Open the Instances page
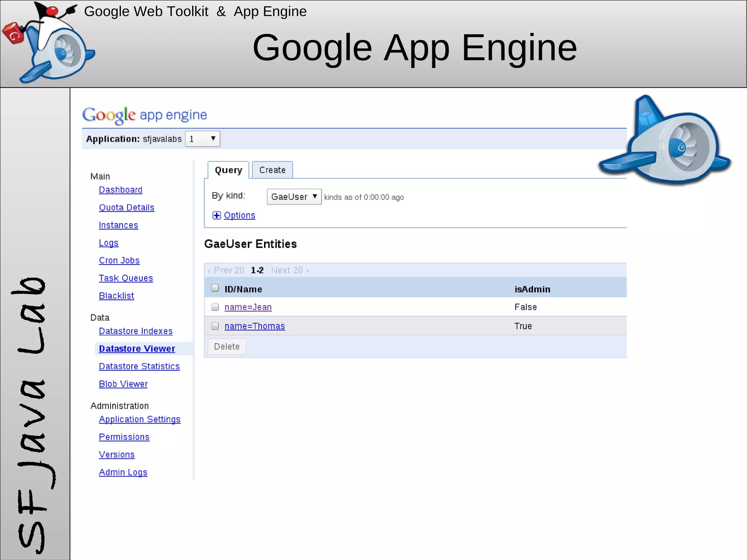The width and height of the screenshot is (747, 560). [x=119, y=225]
